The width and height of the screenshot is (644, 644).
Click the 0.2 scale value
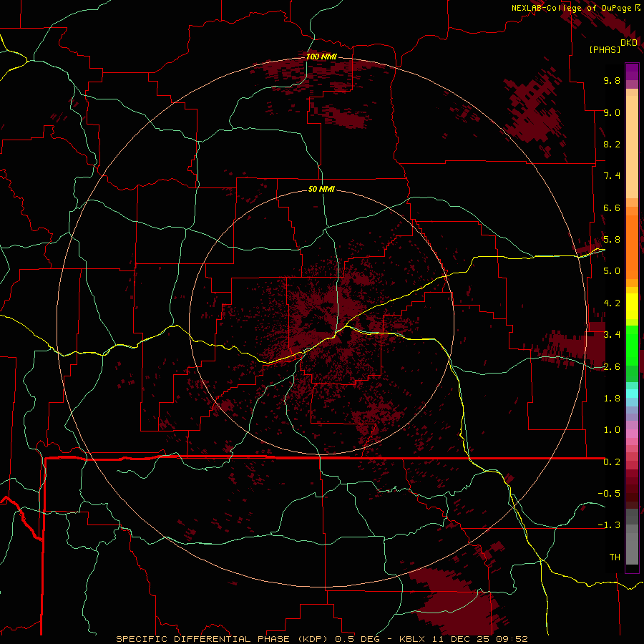click(612, 462)
